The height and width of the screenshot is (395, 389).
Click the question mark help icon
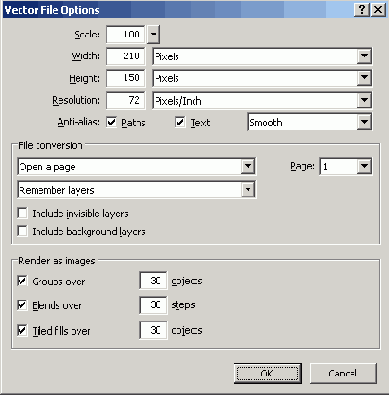pyautogui.click(x=362, y=10)
